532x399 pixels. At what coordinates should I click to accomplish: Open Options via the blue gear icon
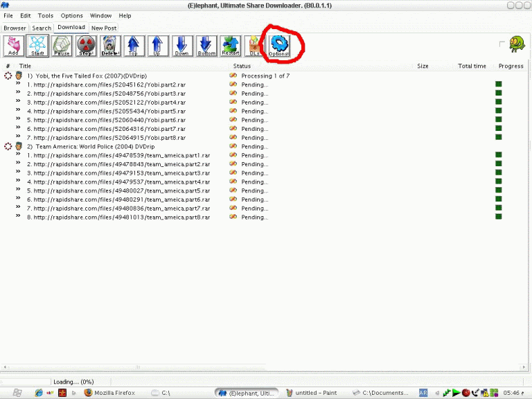pos(279,46)
